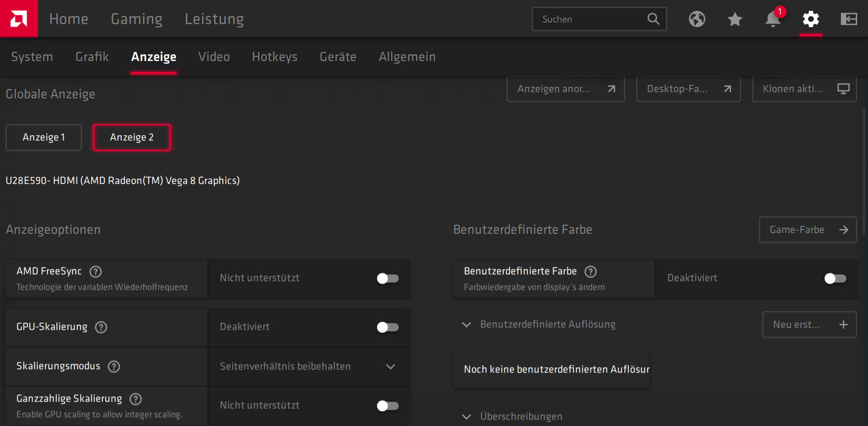Screen dimensions: 868x426
Task: Enable the GPU-Skalierung toggle
Action: pyautogui.click(x=387, y=327)
